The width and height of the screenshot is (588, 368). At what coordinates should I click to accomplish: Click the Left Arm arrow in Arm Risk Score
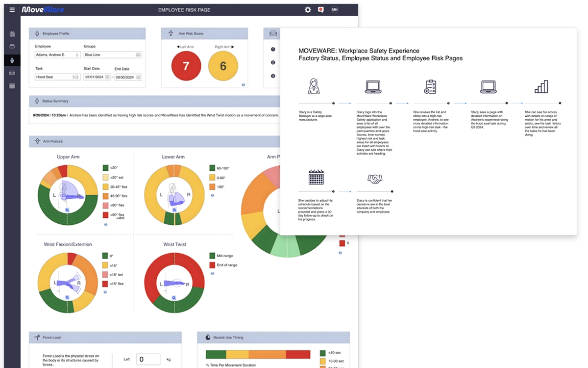pos(178,47)
